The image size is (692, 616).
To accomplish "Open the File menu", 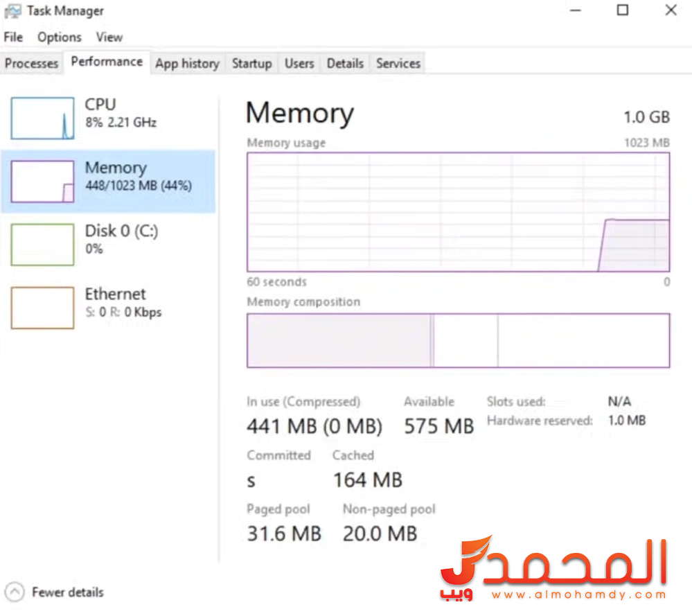I will (x=13, y=37).
